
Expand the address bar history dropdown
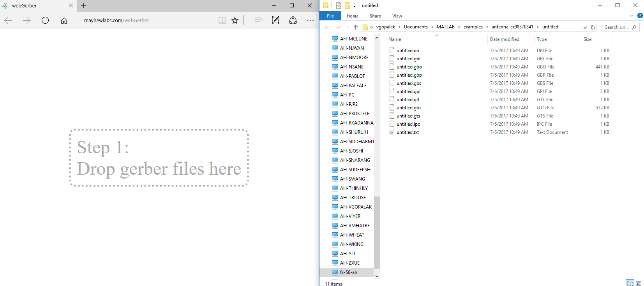585,27
